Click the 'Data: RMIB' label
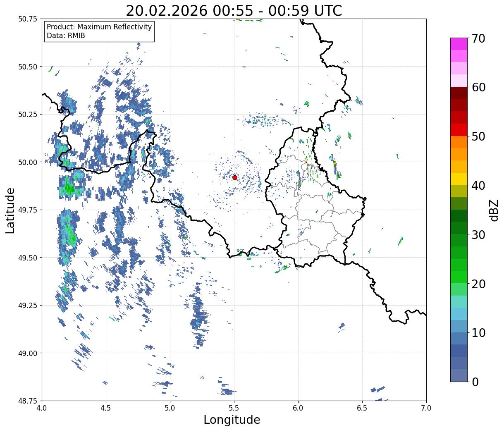504x430 pixels. coord(66,36)
